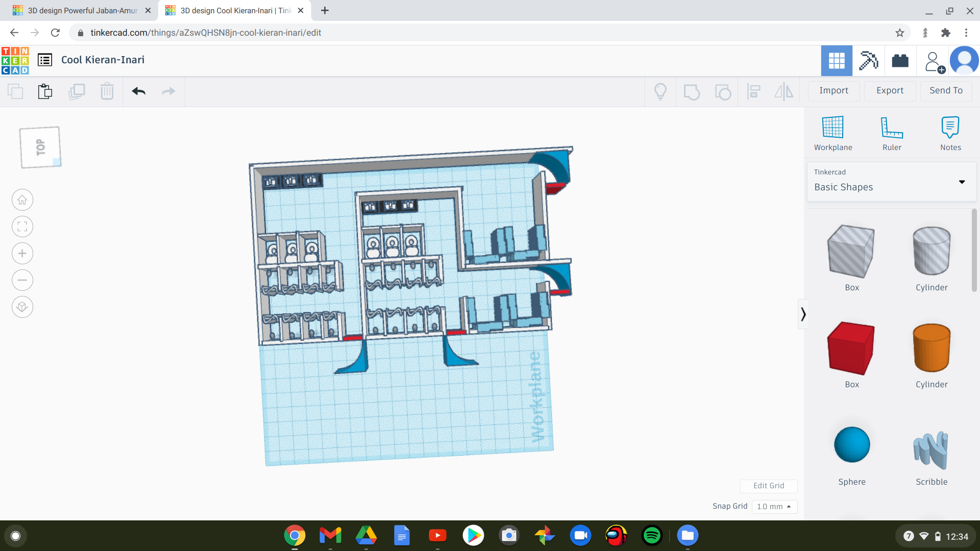Click the Delete trash icon
Image resolution: width=980 pixels, height=551 pixels.
pos(107,91)
